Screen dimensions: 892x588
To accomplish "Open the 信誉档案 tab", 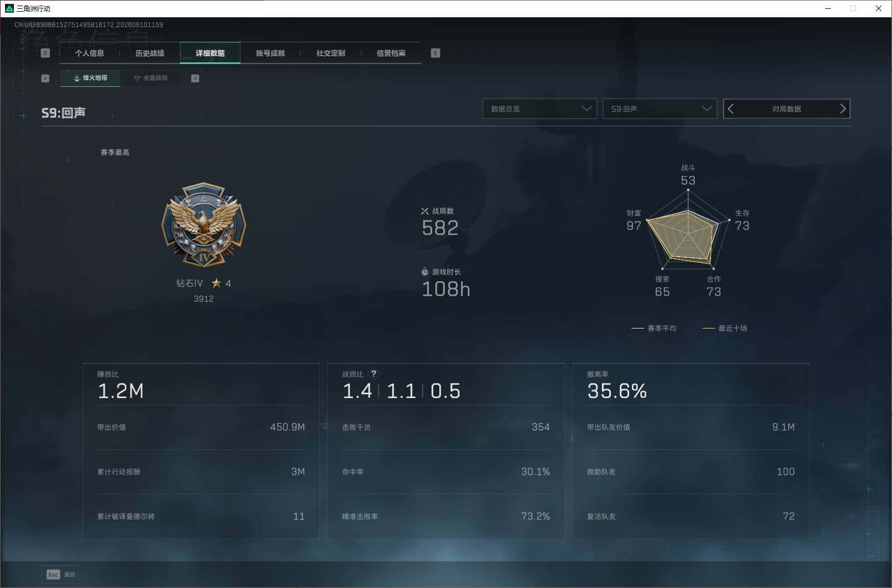I will [x=391, y=53].
